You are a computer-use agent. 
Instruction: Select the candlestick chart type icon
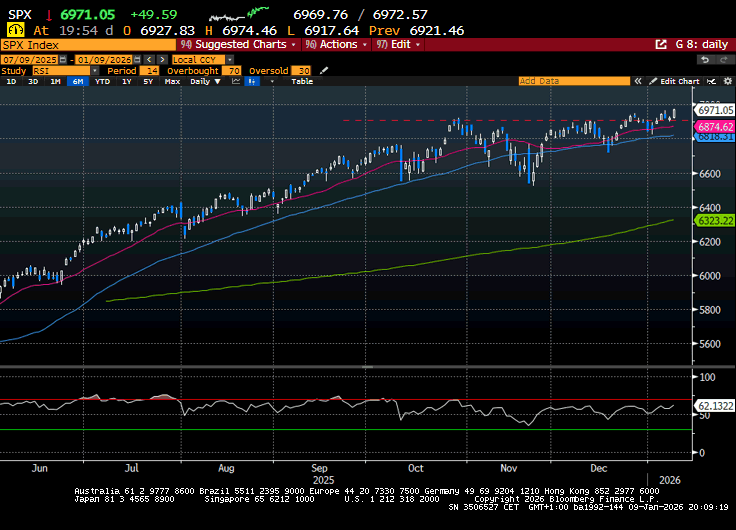[252, 81]
